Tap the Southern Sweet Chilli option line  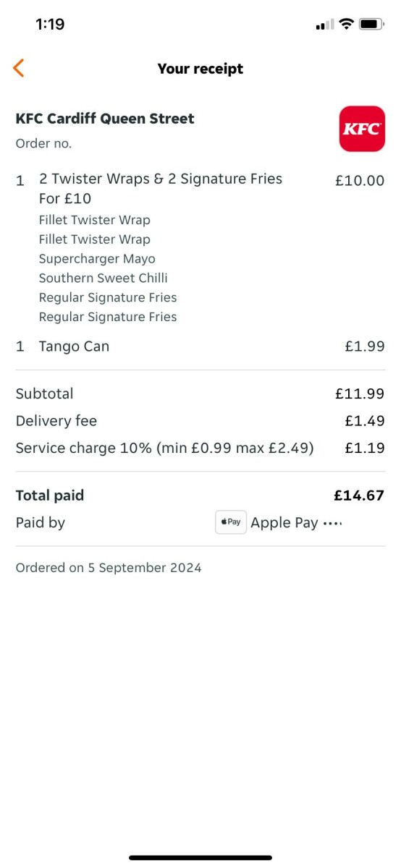pyautogui.click(x=103, y=278)
